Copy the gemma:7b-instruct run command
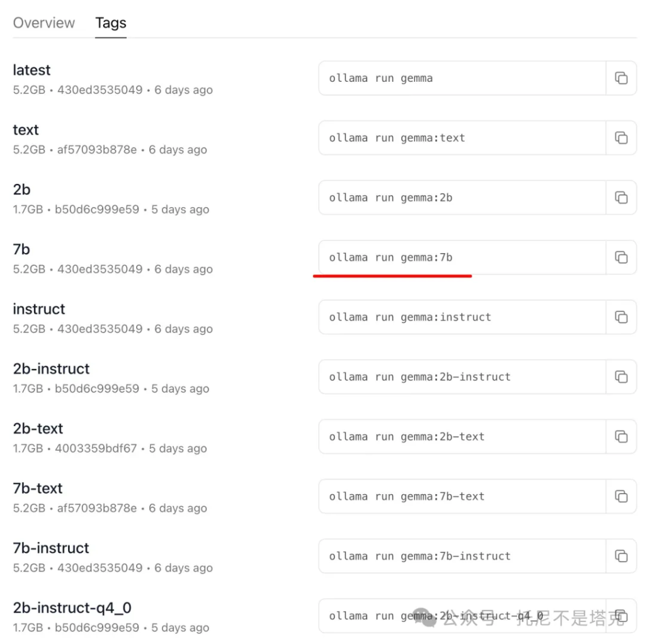645x644 pixels. [621, 556]
